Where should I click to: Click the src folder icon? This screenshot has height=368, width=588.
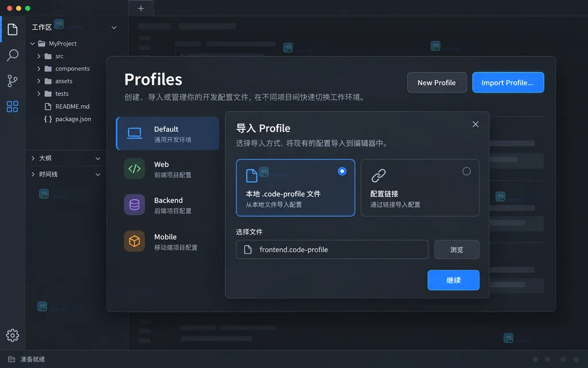[48, 56]
